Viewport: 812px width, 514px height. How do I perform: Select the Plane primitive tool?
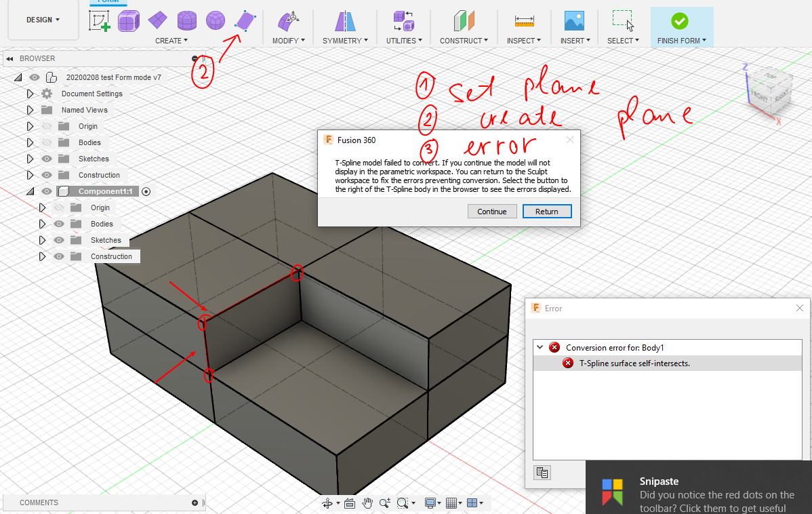[x=158, y=20]
